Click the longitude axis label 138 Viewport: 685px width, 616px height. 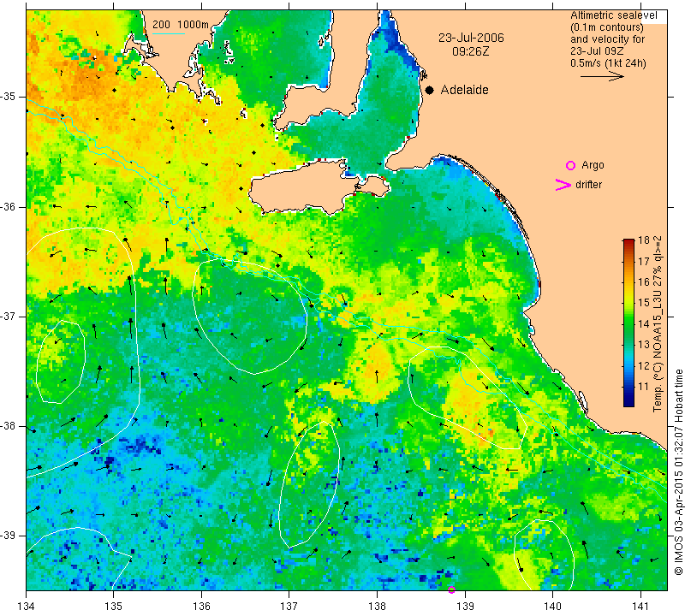coord(377,606)
